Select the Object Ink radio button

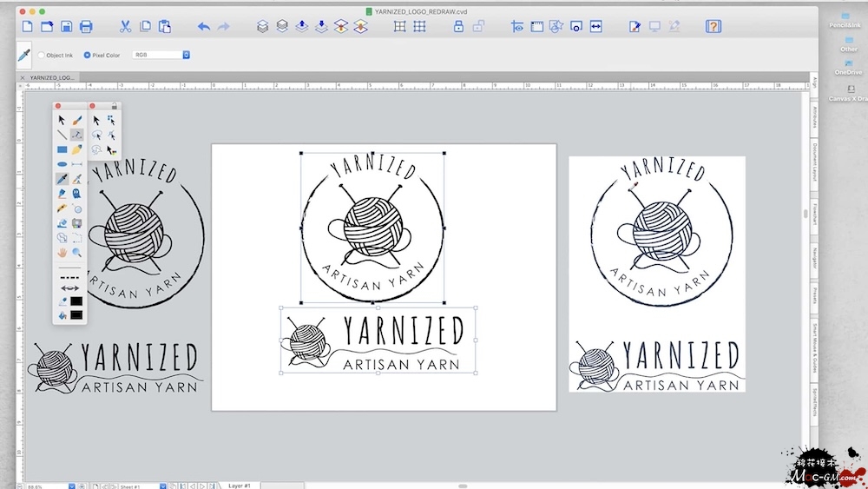pyautogui.click(x=42, y=55)
